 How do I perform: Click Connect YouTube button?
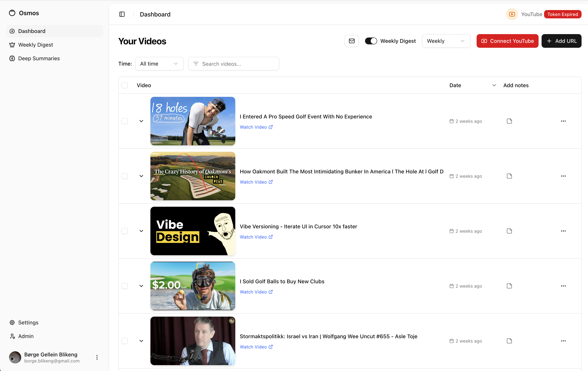507,41
